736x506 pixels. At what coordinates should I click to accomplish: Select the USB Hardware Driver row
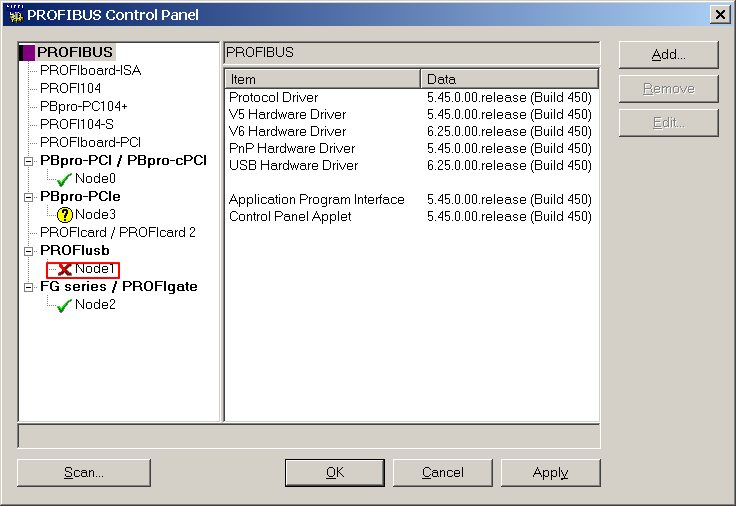[411, 165]
